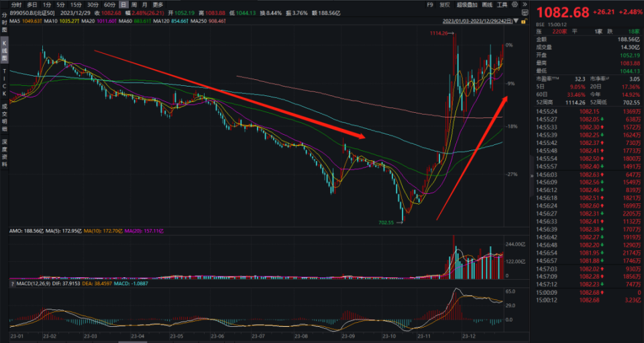
Task: Switch to the 分时 intraday tab
Action: click(16, 5)
